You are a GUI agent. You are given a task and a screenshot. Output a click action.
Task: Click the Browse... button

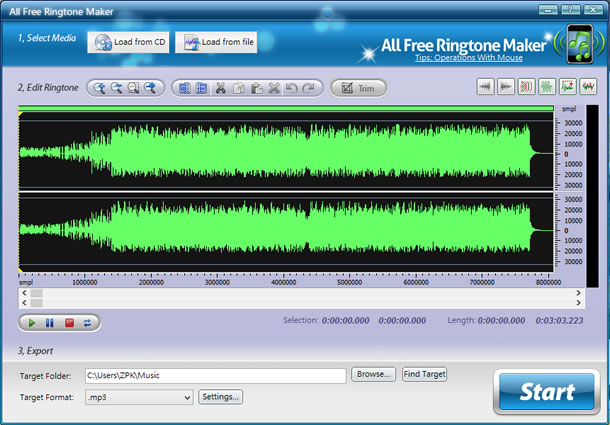(x=373, y=374)
